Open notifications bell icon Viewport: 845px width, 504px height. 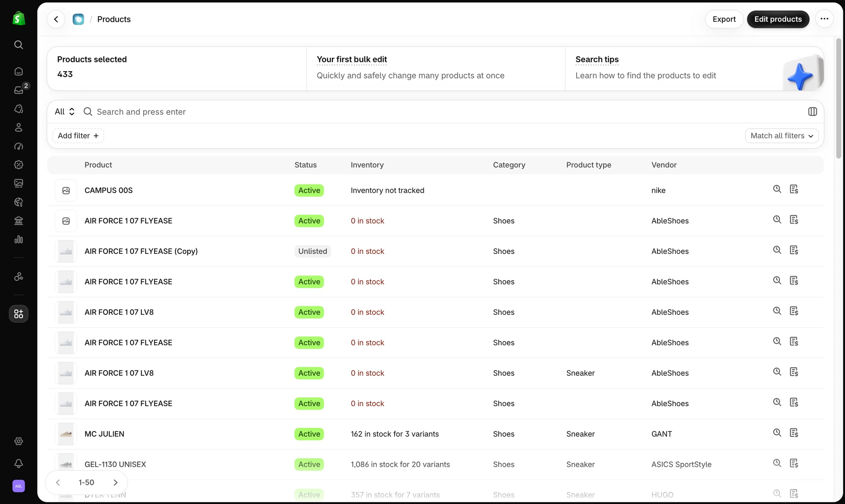click(19, 464)
